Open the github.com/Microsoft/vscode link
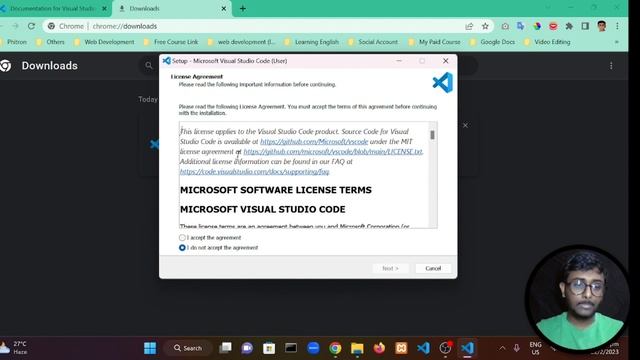Image resolution: width=640 pixels, height=360 pixels. click(x=314, y=142)
